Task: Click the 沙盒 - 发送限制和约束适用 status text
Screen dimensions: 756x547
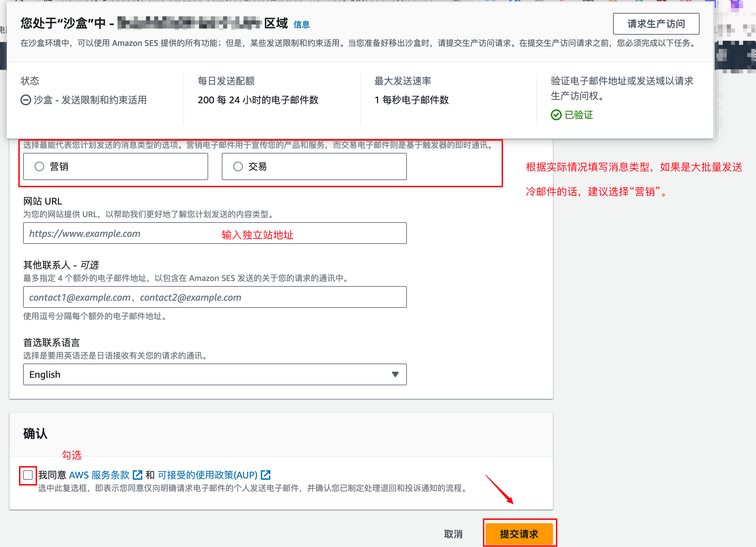Action: [x=90, y=100]
